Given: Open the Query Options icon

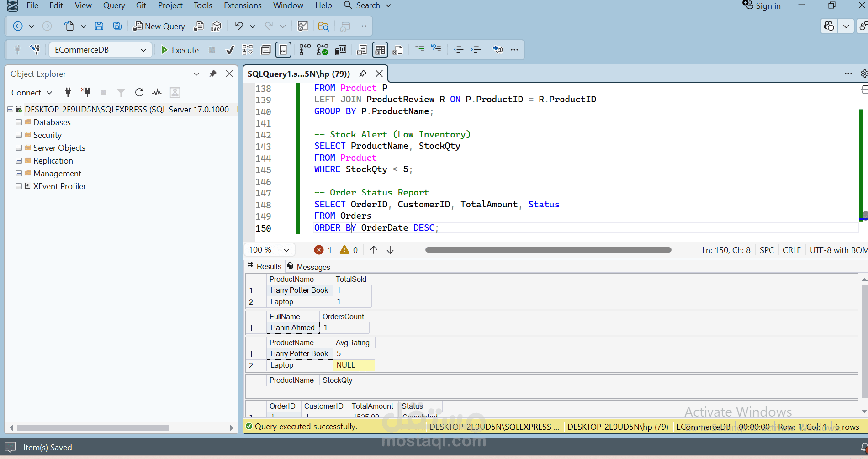Looking at the screenshot, I should click(266, 50).
